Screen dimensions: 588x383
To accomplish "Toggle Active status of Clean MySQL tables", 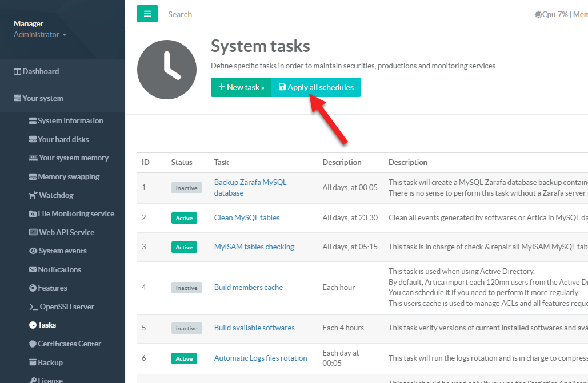I will click(x=184, y=218).
